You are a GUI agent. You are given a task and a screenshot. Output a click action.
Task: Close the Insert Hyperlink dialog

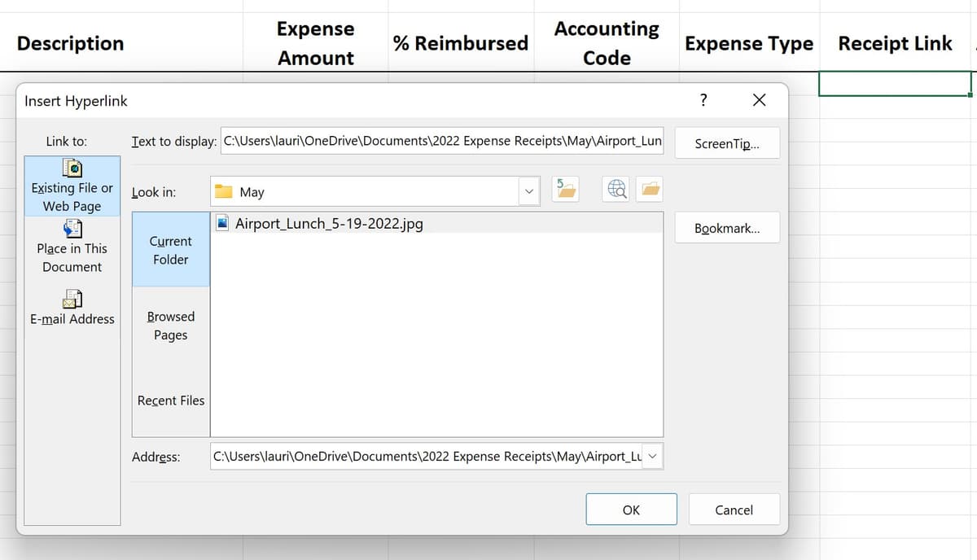(x=759, y=100)
